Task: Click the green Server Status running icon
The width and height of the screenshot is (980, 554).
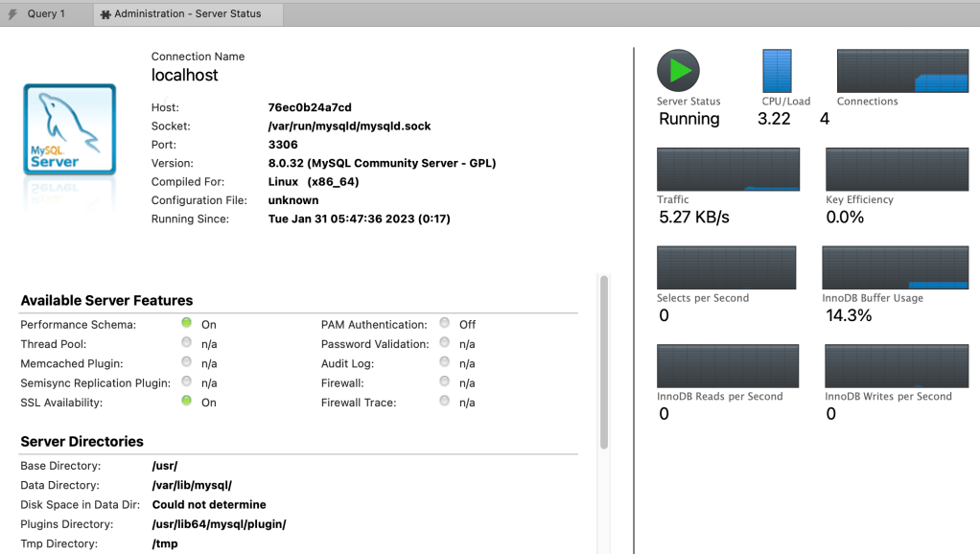Action: [678, 71]
